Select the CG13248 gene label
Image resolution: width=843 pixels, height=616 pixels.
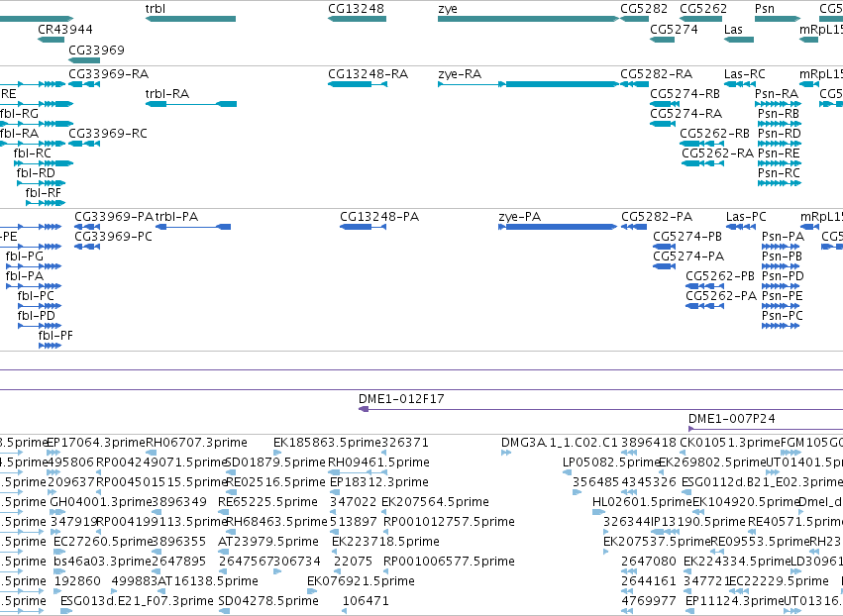pos(356,9)
